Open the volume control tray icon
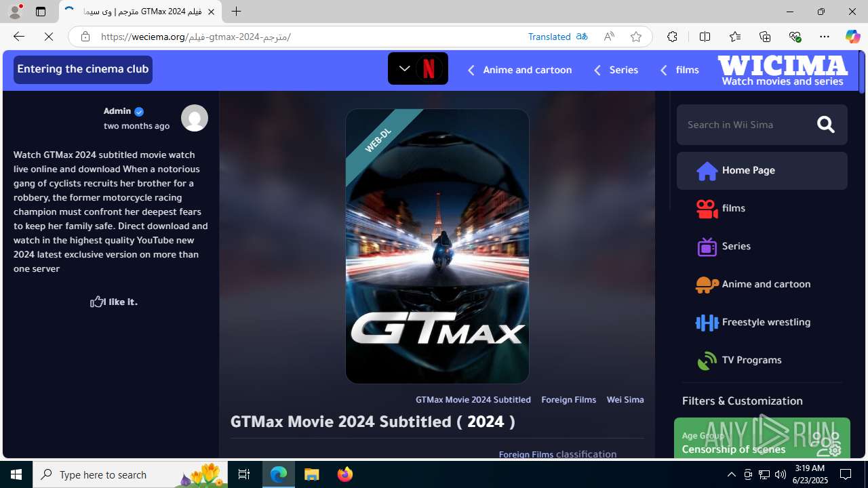868x488 pixels. coord(780,474)
